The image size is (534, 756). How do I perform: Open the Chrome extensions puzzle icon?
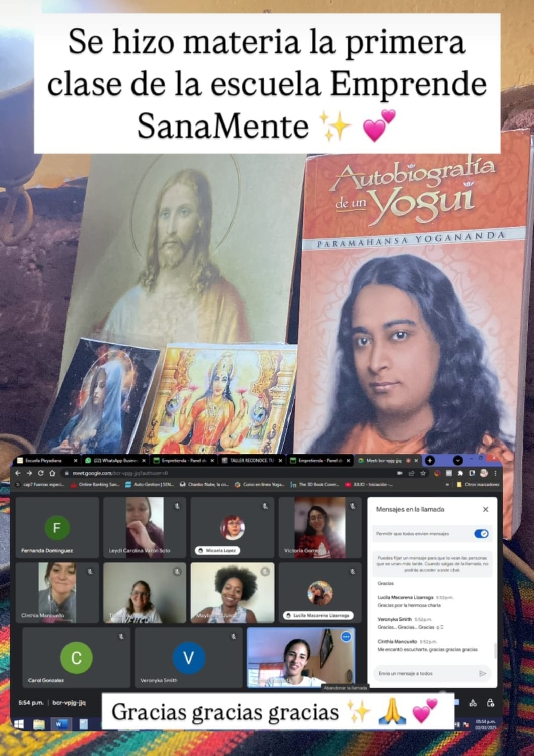point(460,473)
